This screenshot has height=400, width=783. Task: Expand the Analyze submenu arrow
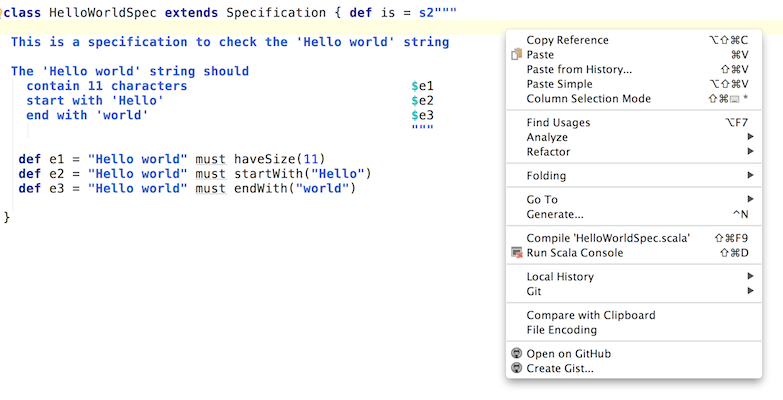tap(750, 138)
